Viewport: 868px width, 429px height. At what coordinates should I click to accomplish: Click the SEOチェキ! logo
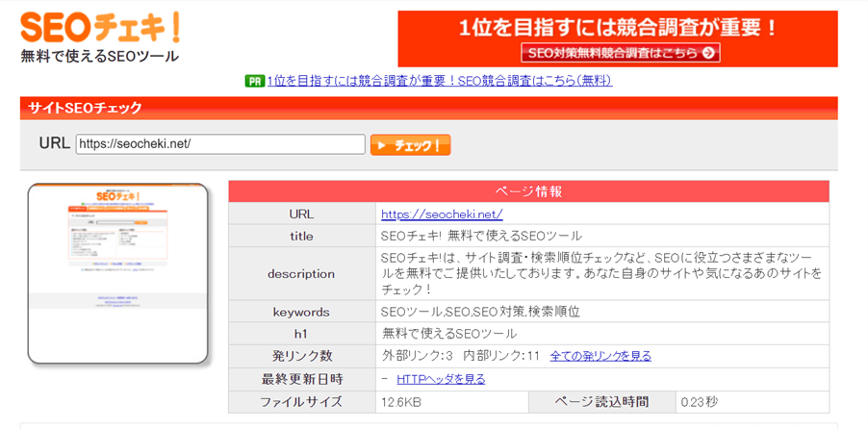pos(100,27)
